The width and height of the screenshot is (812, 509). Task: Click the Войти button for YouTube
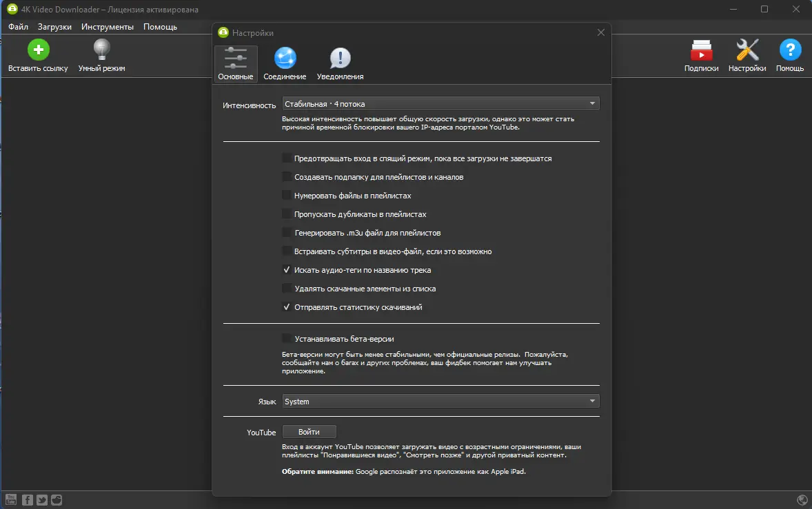point(309,432)
